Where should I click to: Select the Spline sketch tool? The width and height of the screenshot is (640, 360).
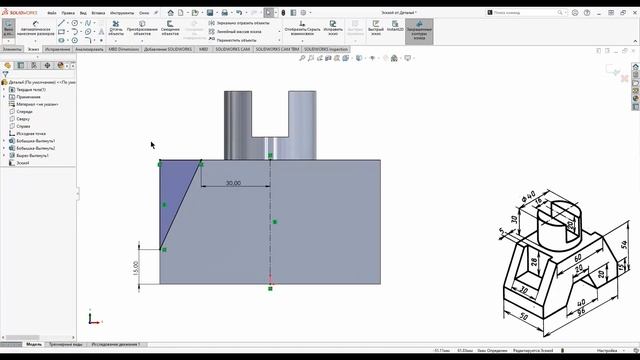88,23
